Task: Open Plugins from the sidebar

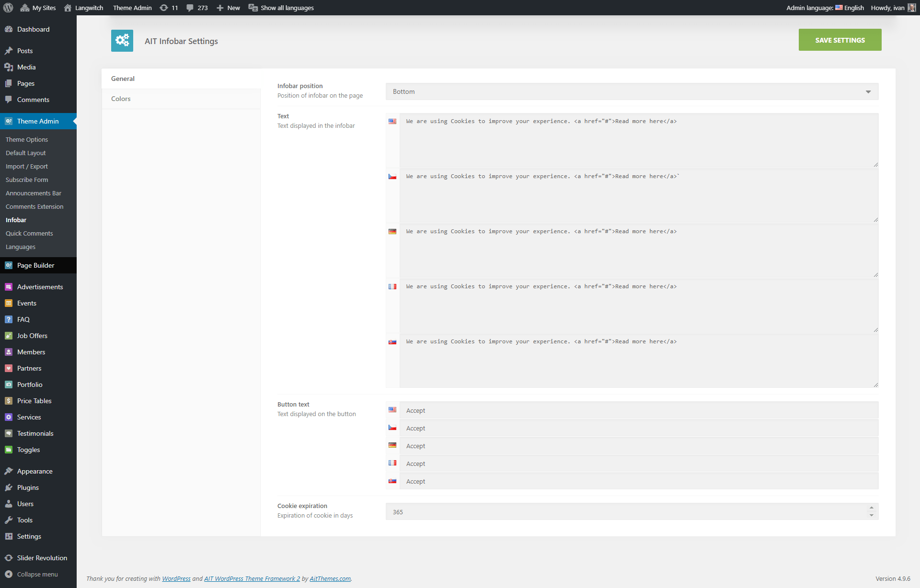Action: pos(38,487)
